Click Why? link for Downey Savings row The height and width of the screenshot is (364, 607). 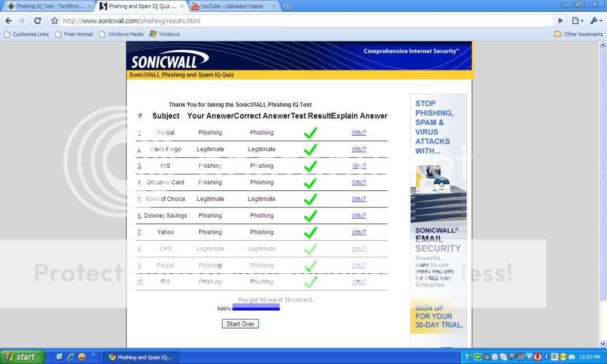coord(358,216)
